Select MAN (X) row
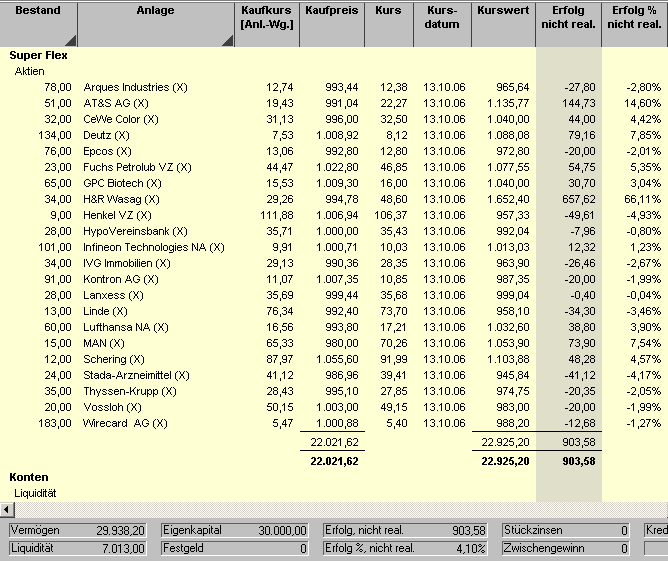This screenshot has height=562, width=668. [334, 343]
